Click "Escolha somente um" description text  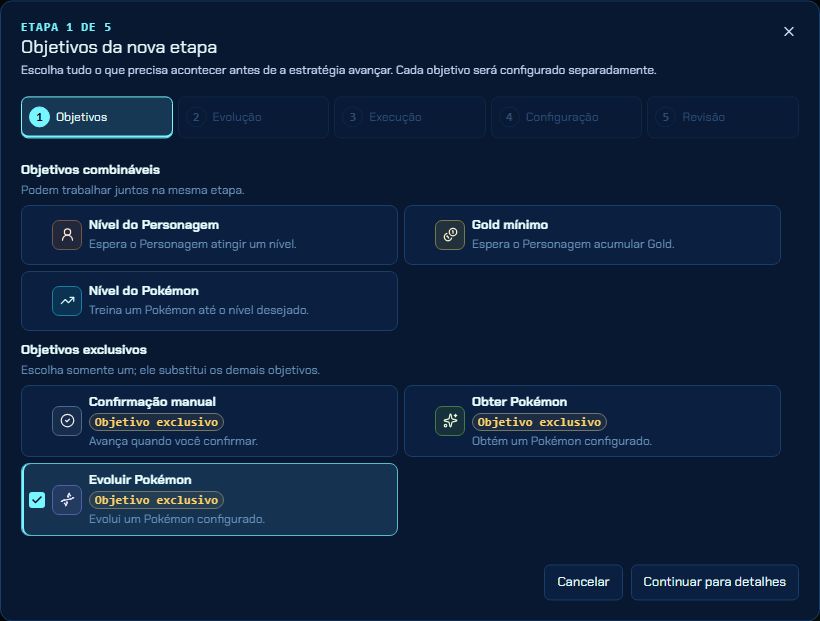tap(170, 370)
